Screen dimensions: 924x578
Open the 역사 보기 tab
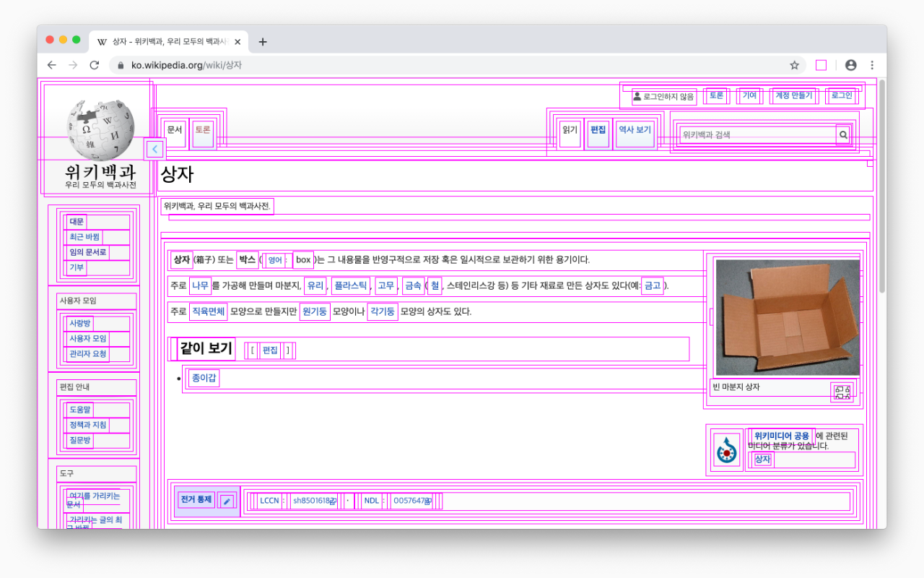click(635, 130)
